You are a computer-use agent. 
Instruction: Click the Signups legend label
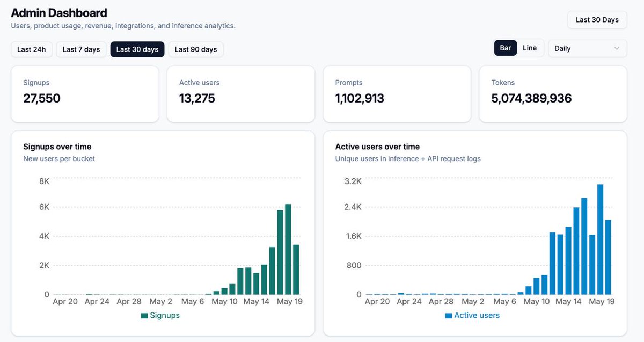(x=165, y=316)
